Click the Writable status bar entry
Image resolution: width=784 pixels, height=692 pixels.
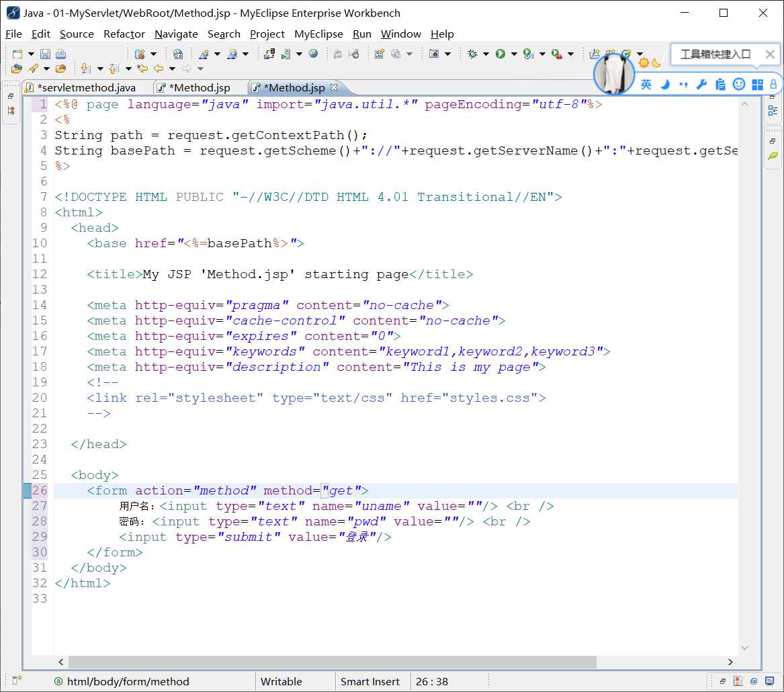281,681
